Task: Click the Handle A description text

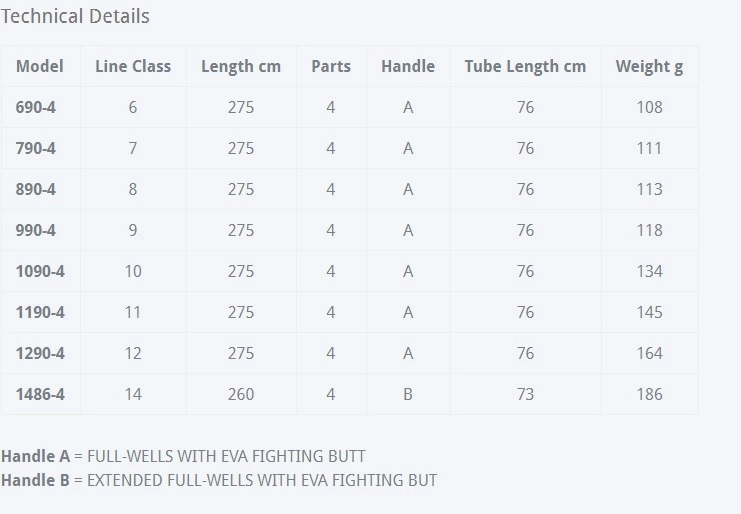Action: click(x=183, y=456)
